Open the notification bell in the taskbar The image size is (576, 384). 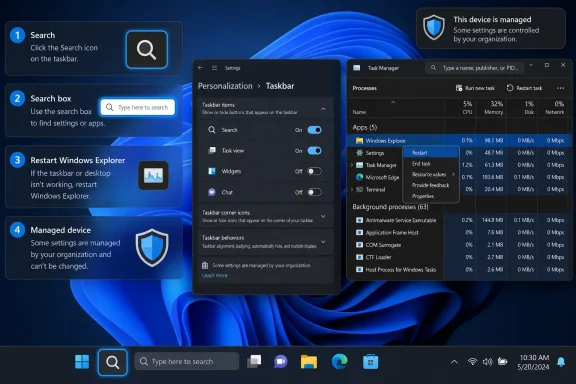tap(561, 362)
